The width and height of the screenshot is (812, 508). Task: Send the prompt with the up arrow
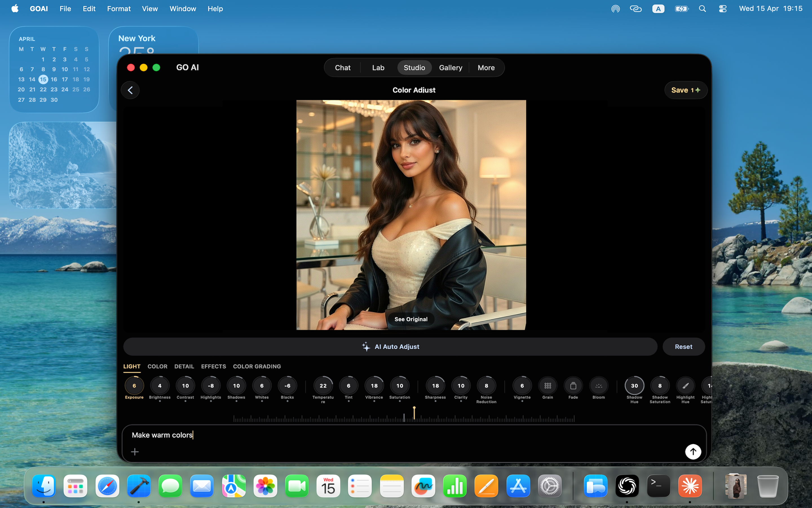[693, 452]
